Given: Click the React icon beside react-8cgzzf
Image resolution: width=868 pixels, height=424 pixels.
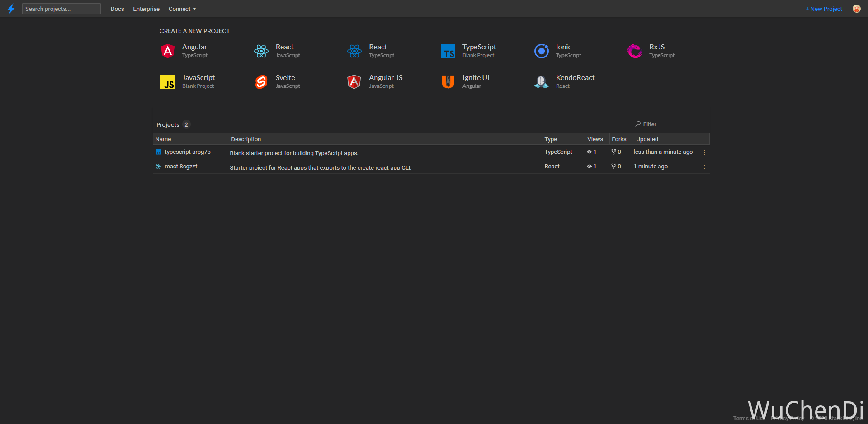Looking at the screenshot, I should pyautogui.click(x=158, y=167).
